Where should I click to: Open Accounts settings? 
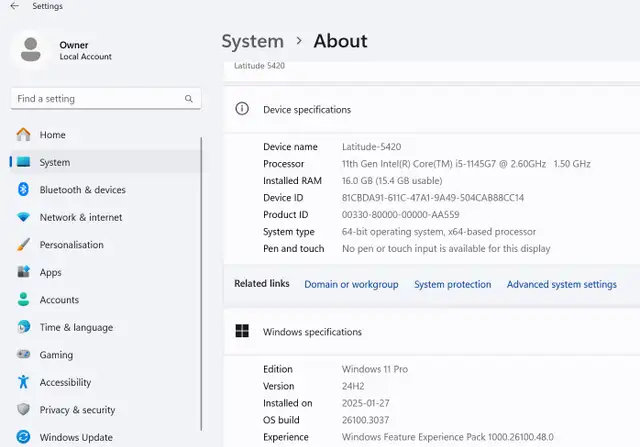106,300
